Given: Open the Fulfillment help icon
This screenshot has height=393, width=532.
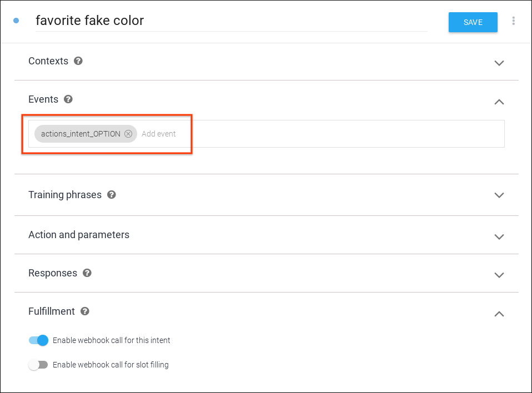Looking at the screenshot, I should point(85,311).
